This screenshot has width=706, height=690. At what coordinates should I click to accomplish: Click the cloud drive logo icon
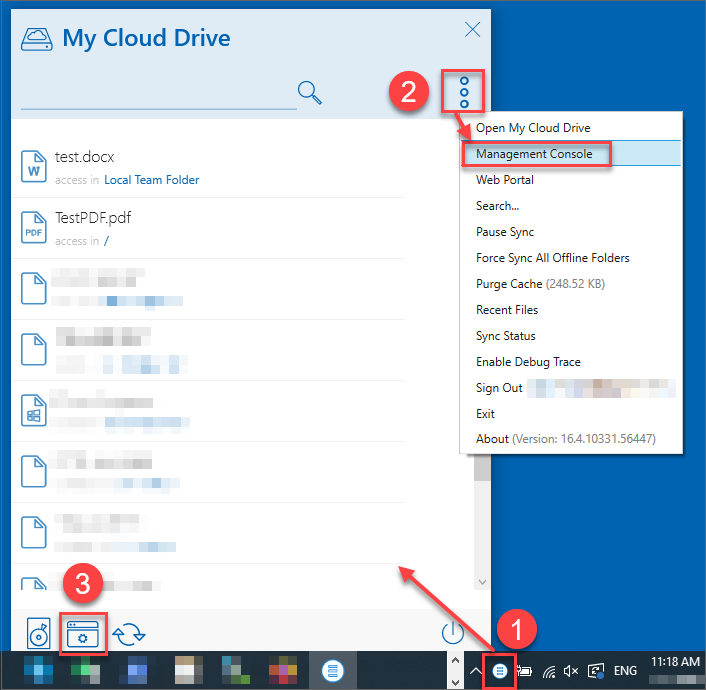point(36,39)
